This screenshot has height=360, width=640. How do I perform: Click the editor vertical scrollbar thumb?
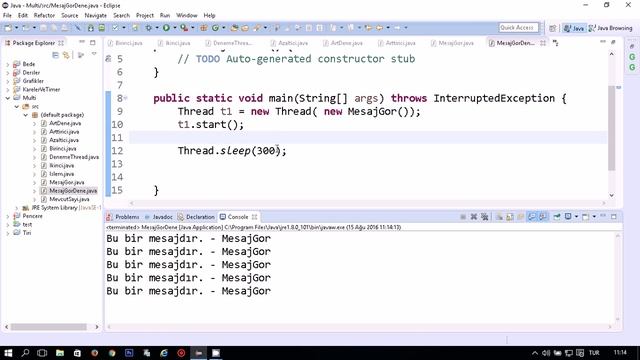[611, 128]
